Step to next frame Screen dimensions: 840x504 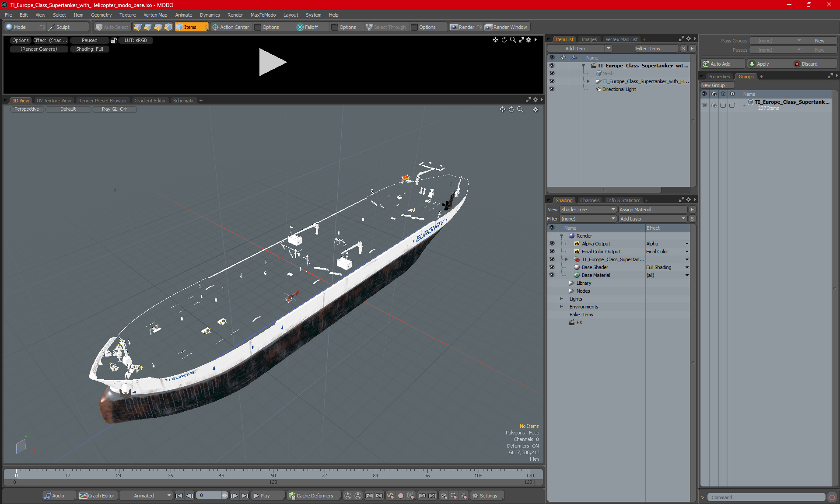[x=234, y=496]
